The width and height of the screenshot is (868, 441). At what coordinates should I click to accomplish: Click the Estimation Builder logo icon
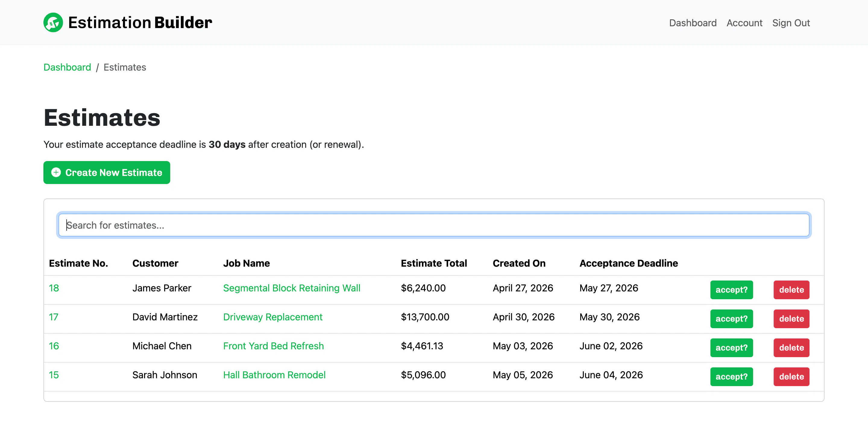tap(53, 23)
